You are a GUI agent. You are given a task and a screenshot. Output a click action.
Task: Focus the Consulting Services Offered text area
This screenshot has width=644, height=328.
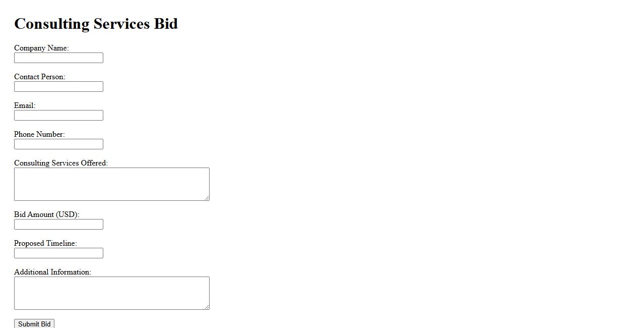point(111,184)
